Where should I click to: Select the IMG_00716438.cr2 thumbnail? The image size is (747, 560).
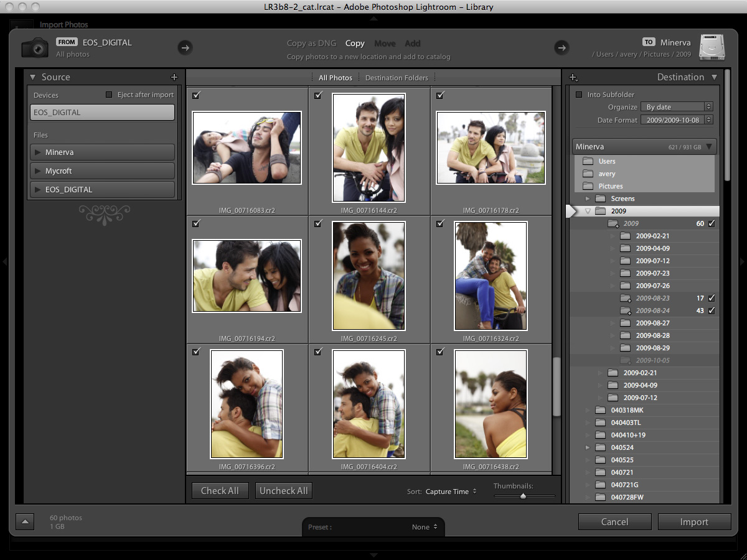pos(491,404)
